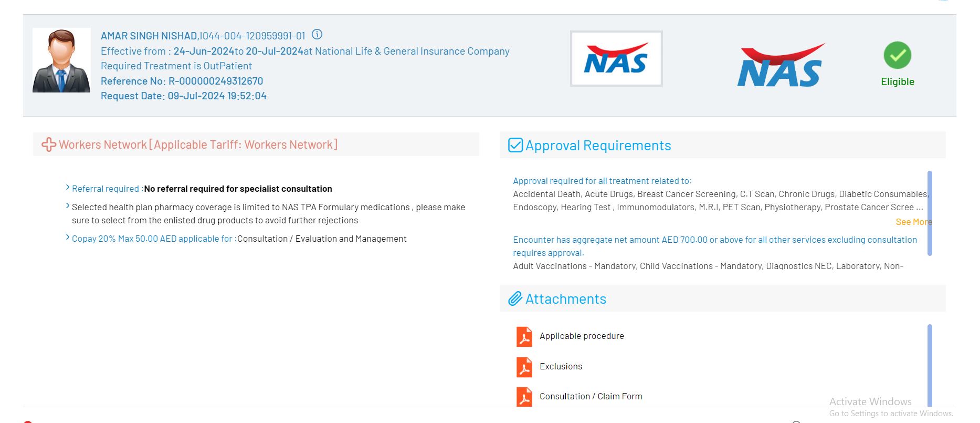Open the Applicable procedure attachment link

582,336
